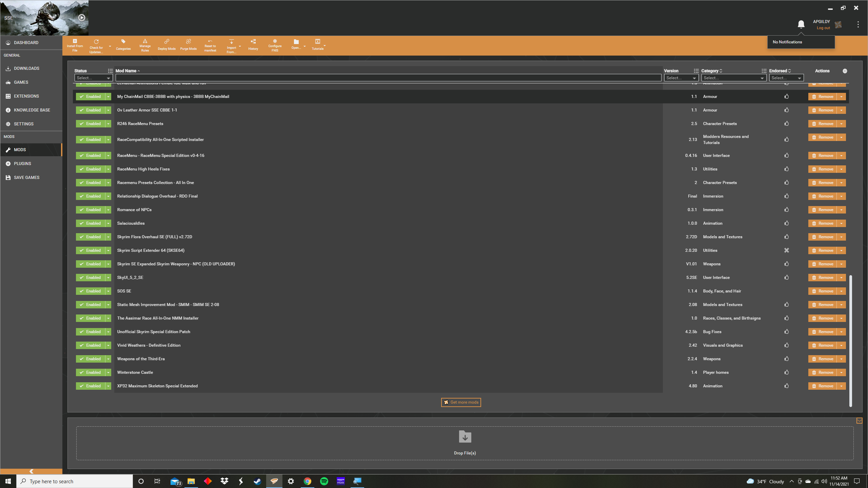Open the Version filter dropdown
Screen dimensions: 868x488
pos(681,78)
